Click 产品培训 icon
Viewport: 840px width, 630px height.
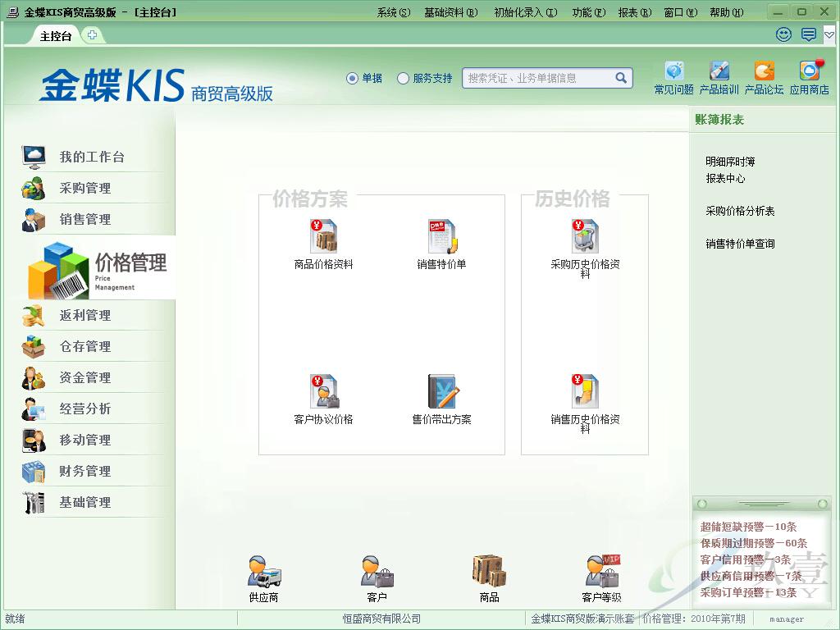pos(719,71)
